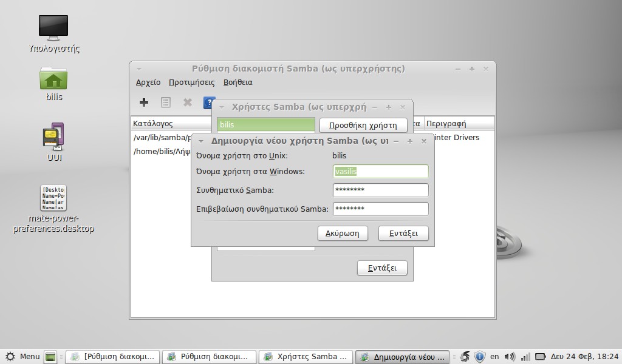
Task: Select the Υπολογιστής desktop icon
Action: coord(53,29)
